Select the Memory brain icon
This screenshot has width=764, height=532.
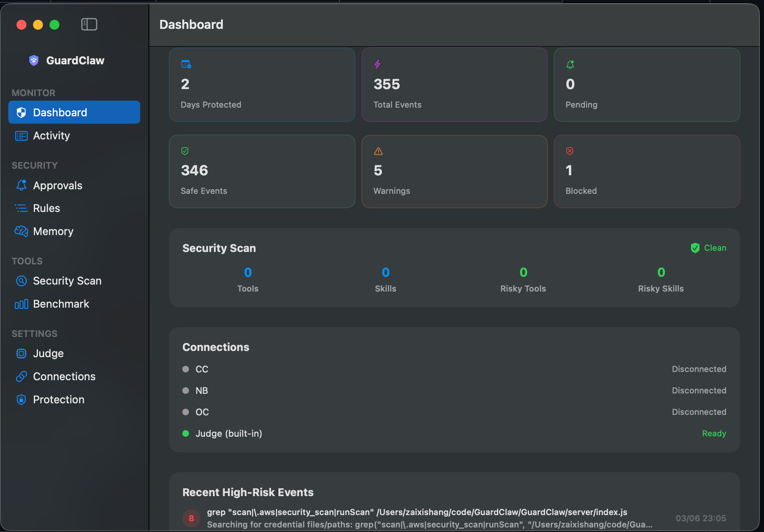21,231
